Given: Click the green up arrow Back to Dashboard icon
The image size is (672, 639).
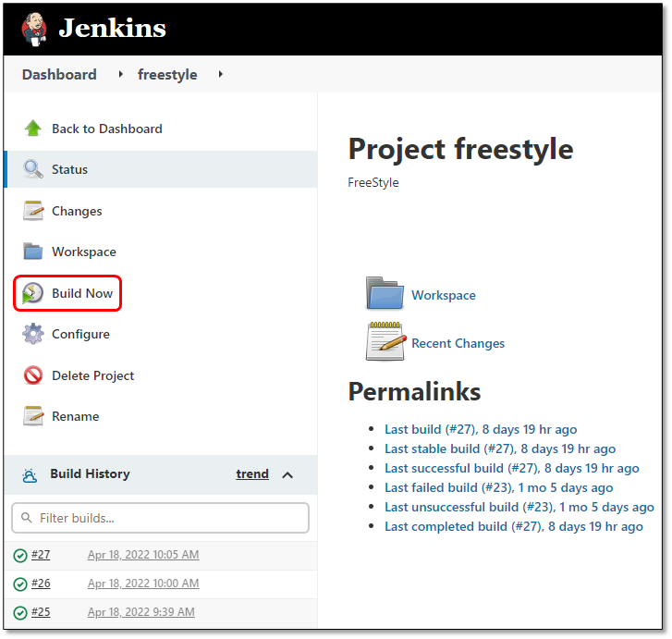Looking at the screenshot, I should (x=33, y=129).
